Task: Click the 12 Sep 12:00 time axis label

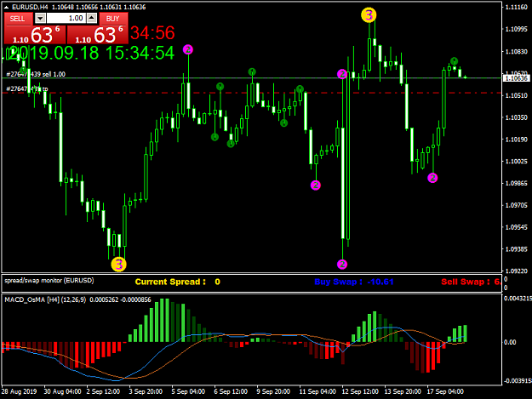Action: (360, 391)
